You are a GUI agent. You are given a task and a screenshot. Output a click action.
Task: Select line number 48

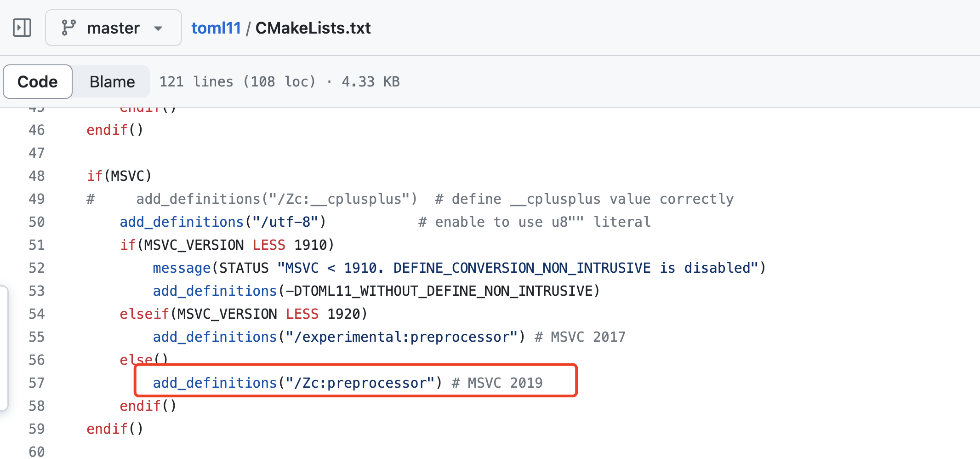[36, 176]
